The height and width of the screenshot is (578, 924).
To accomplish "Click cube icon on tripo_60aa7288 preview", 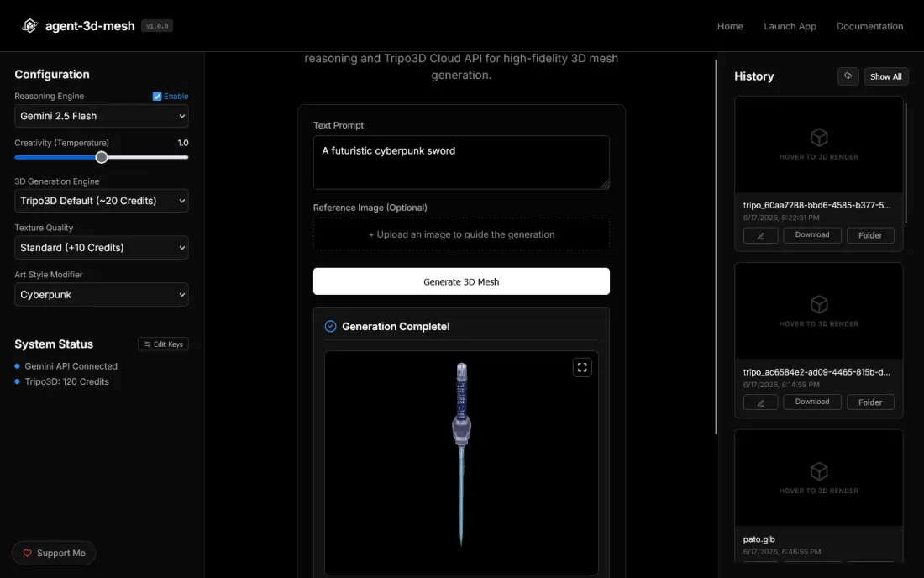I will [819, 137].
